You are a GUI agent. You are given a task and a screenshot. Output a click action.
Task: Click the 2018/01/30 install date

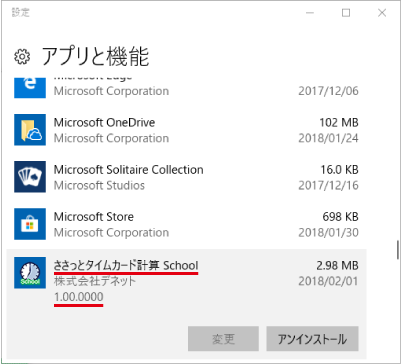click(328, 232)
